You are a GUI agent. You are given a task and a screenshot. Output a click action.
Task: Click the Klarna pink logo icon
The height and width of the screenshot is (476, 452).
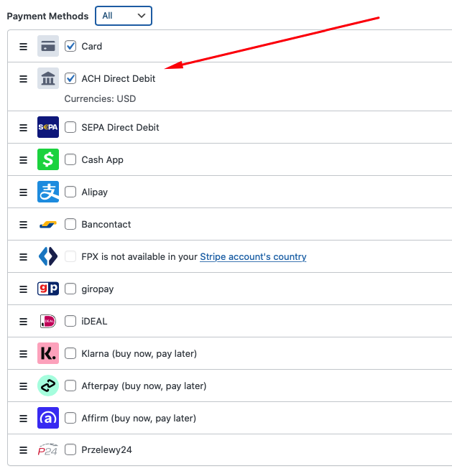48,353
